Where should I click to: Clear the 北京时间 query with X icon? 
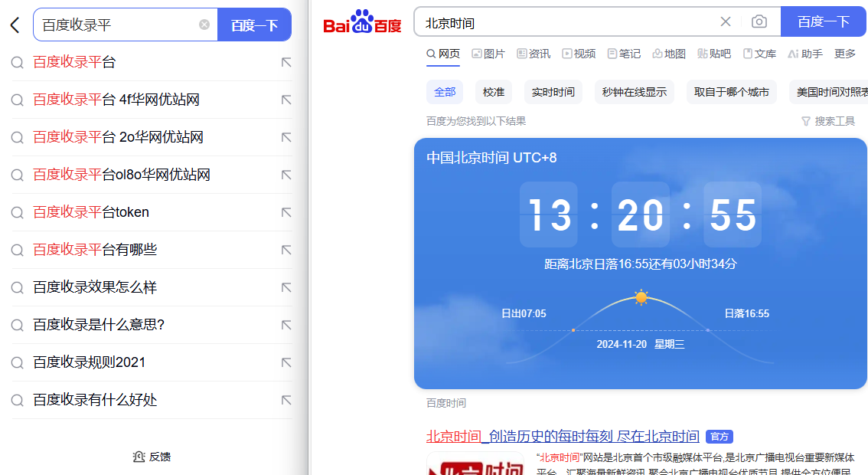click(725, 21)
